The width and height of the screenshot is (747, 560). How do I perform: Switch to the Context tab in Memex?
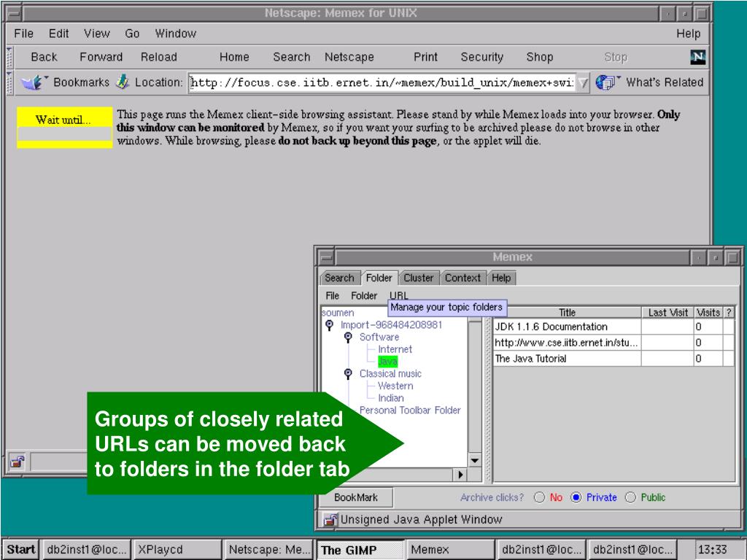click(462, 278)
